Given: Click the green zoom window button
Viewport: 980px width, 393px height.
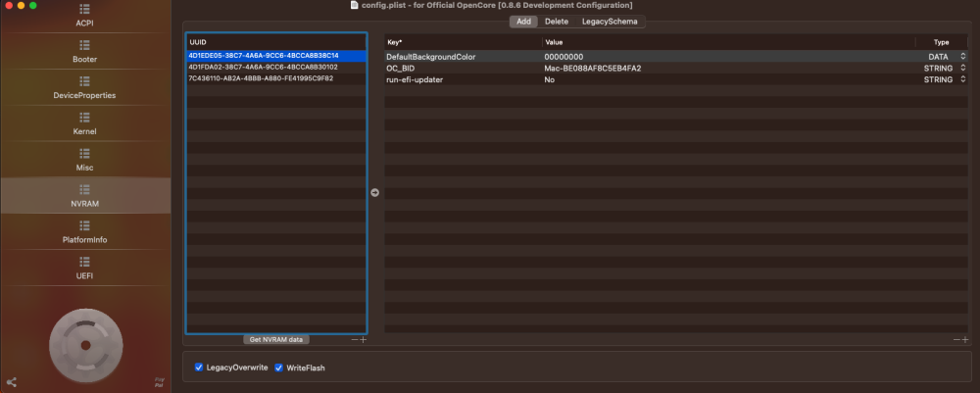Looking at the screenshot, I should click(x=33, y=6).
